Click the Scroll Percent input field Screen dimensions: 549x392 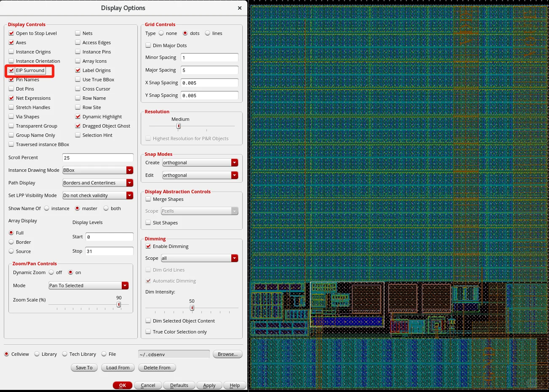[98, 158]
